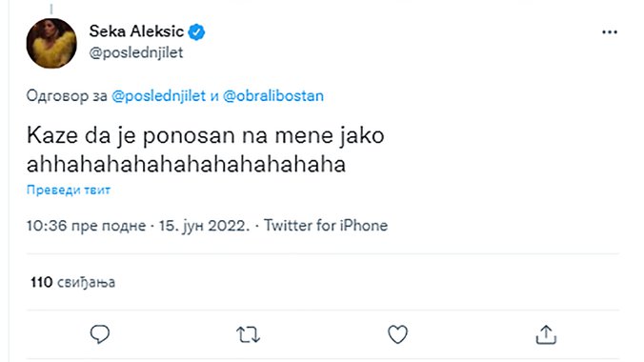The width and height of the screenshot is (644, 362).
Task: Open the Twitter for iPhone source link
Action: [x=326, y=226]
